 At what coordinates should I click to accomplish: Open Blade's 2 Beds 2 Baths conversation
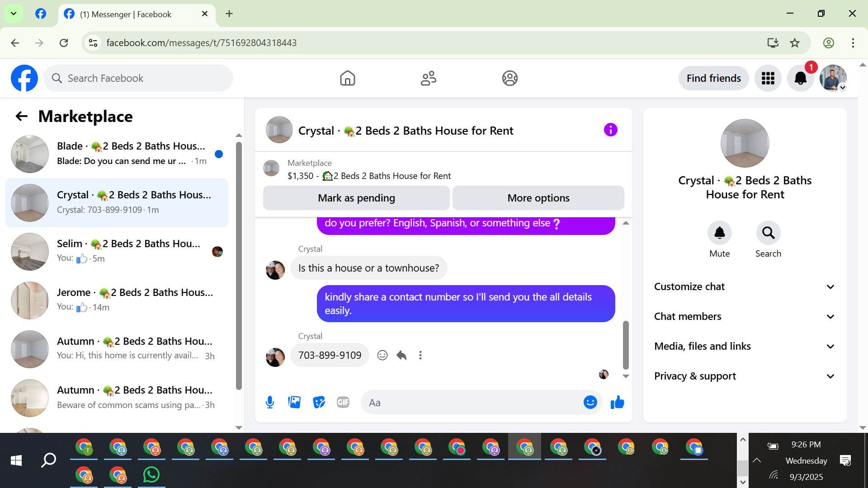[117, 154]
